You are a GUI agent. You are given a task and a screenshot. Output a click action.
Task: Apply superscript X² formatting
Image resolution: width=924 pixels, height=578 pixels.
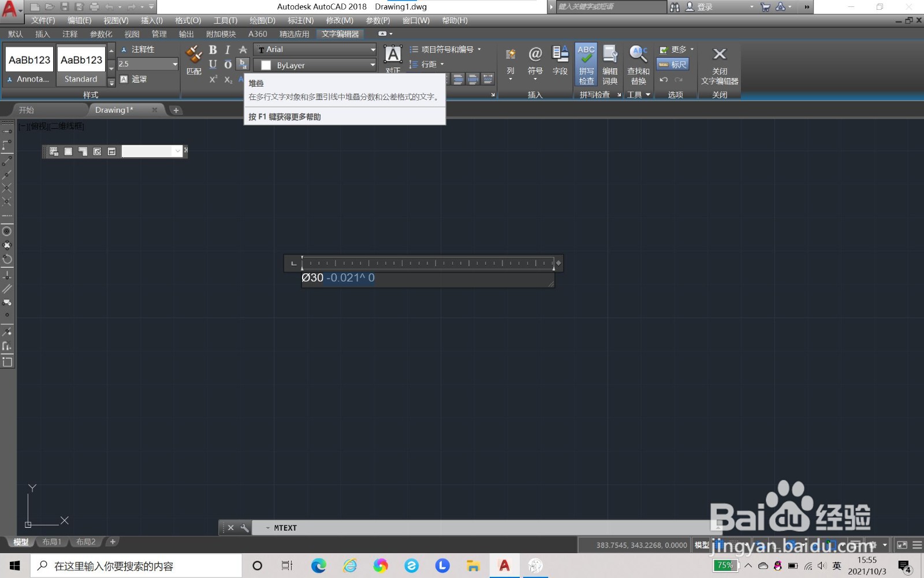[213, 79]
